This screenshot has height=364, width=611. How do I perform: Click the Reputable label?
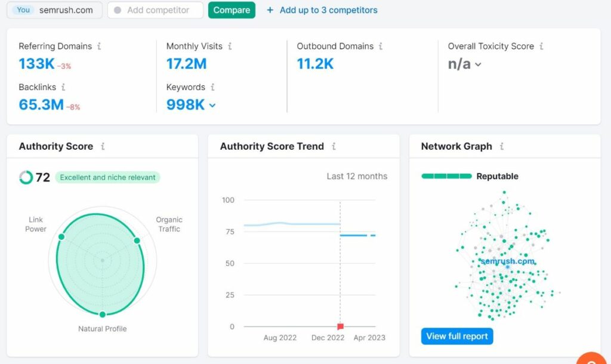pos(497,176)
